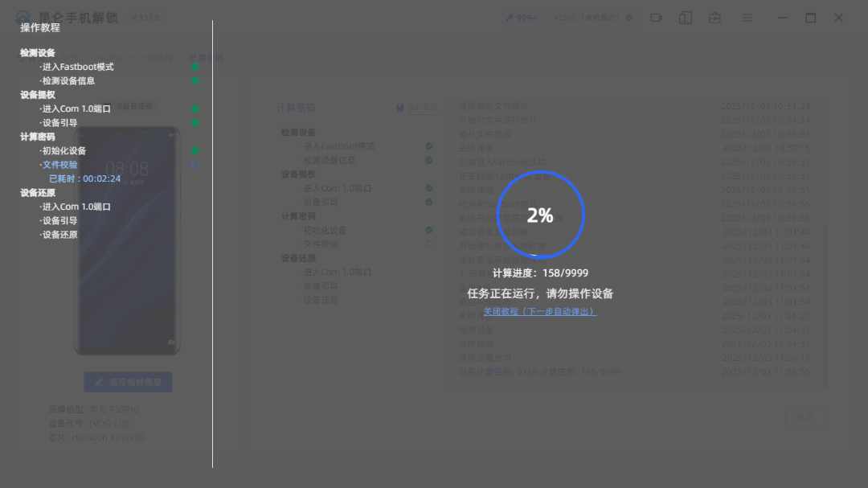
Task: Select 设备引导 under overlay 设备提权
Action: (x=59, y=123)
